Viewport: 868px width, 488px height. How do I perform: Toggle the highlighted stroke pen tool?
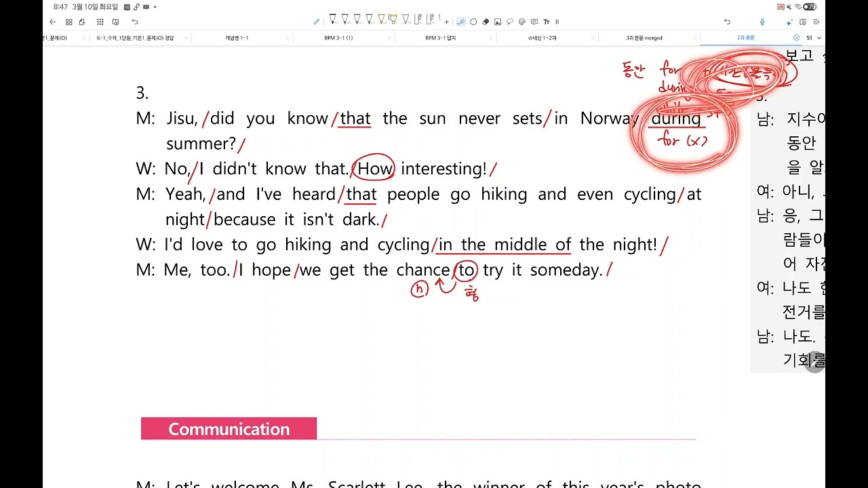pyautogui.click(x=461, y=22)
